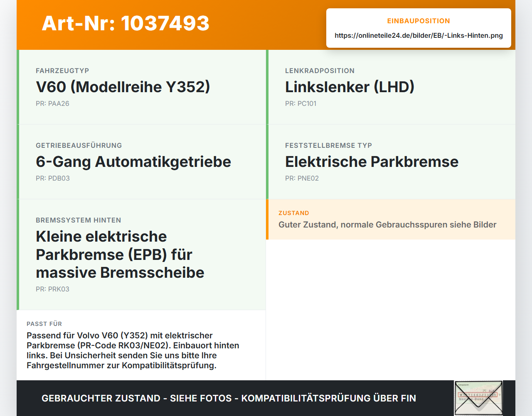Click the FAHRZEUGTYP label
The height and width of the screenshot is (416, 532).
[x=62, y=71]
